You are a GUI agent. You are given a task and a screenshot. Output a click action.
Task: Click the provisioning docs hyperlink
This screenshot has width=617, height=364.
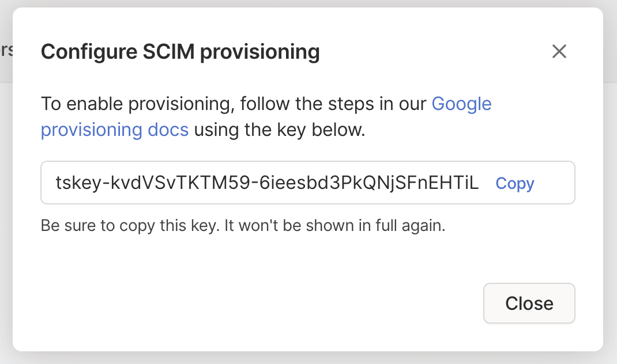pyautogui.click(x=114, y=130)
